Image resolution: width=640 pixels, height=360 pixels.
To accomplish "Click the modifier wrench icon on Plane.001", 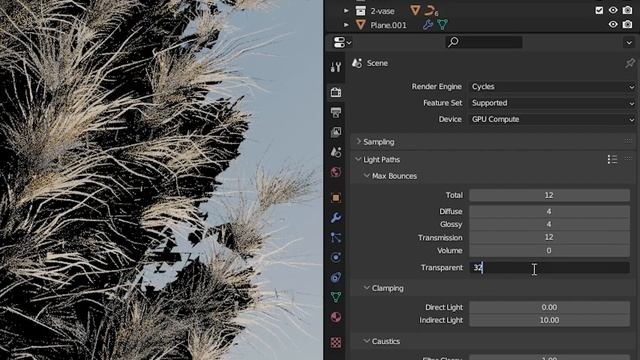I will pos(427,25).
